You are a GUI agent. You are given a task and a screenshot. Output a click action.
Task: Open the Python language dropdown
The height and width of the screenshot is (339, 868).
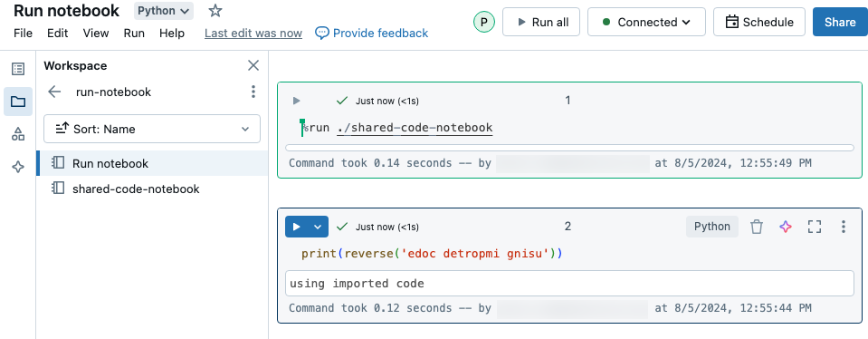[164, 11]
